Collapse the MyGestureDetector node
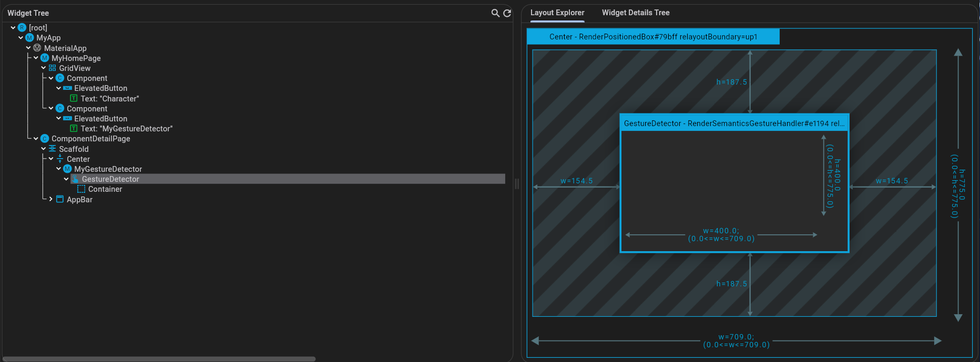The width and height of the screenshot is (980, 362). [x=58, y=169]
